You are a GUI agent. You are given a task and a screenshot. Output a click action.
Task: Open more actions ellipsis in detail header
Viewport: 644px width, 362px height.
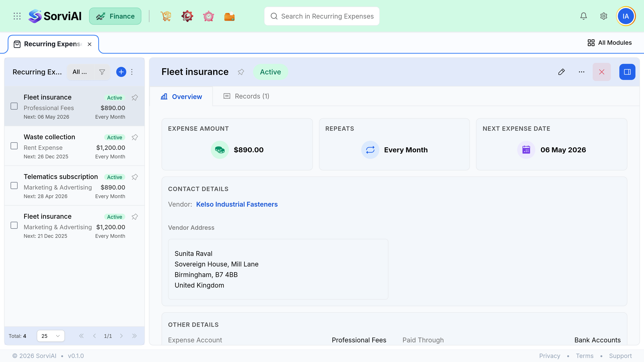pyautogui.click(x=581, y=72)
